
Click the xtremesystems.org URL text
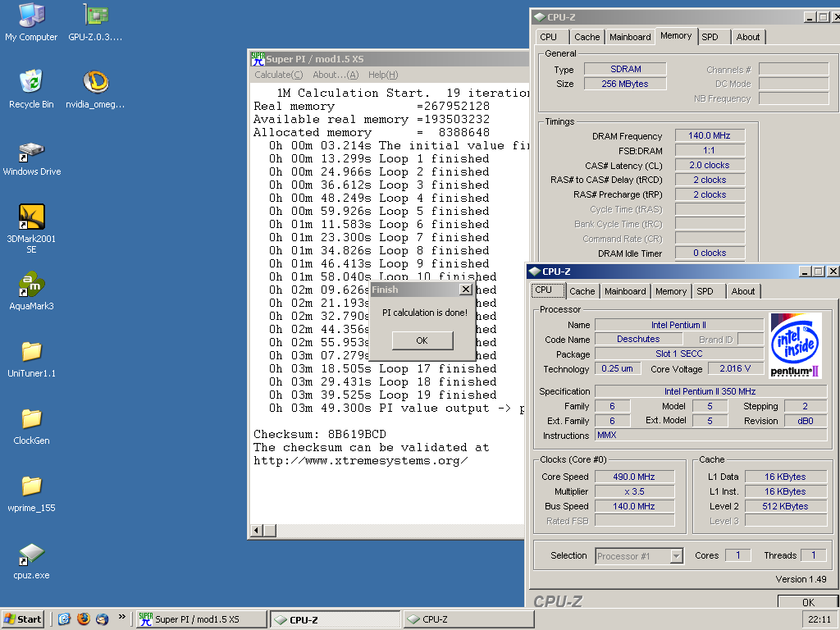point(361,461)
